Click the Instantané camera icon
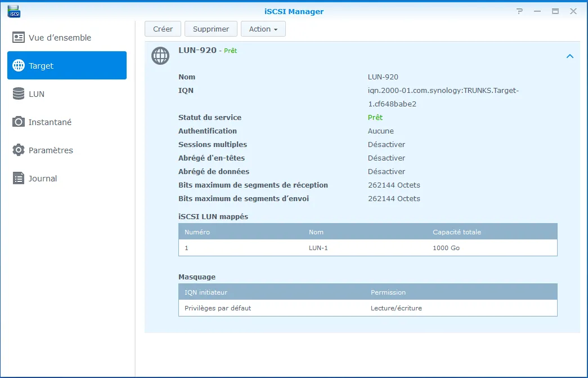 click(x=19, y=122)
